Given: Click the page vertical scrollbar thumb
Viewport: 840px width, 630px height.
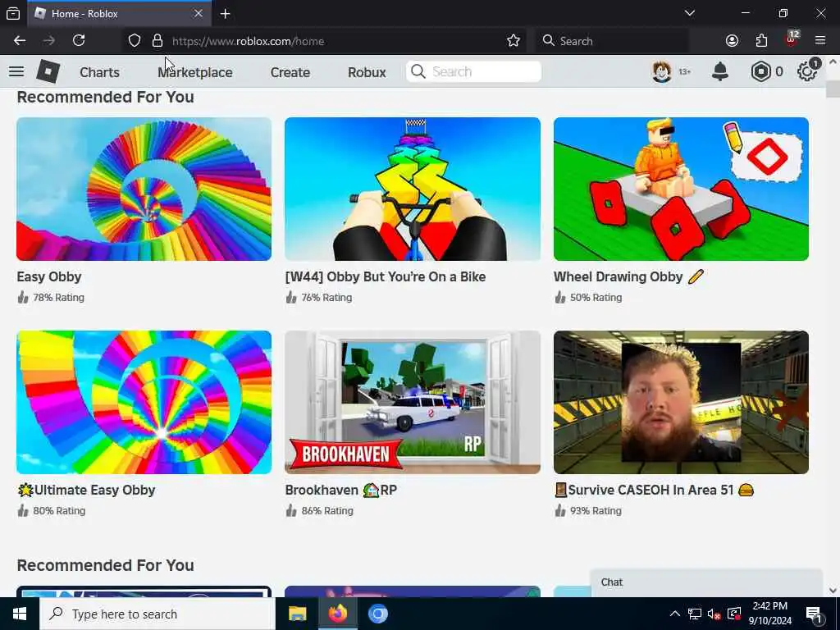Looking at the screenshot, I should point(833,89).
